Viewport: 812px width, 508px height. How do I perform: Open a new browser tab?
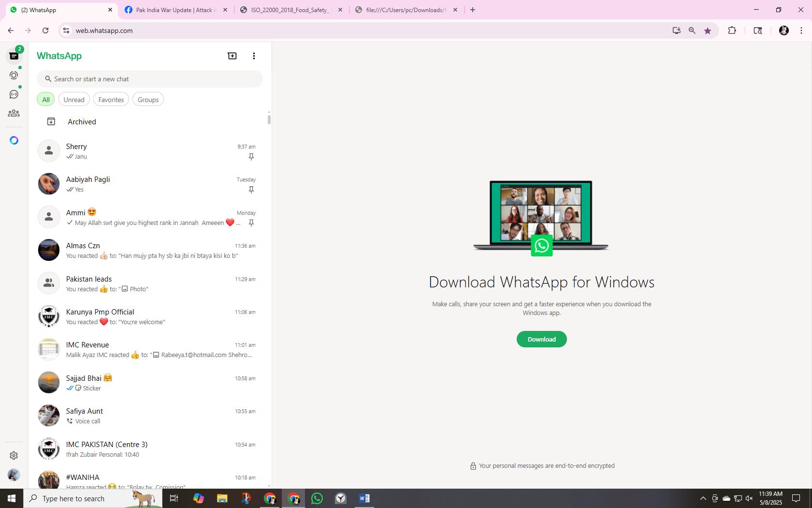(473, 10)
